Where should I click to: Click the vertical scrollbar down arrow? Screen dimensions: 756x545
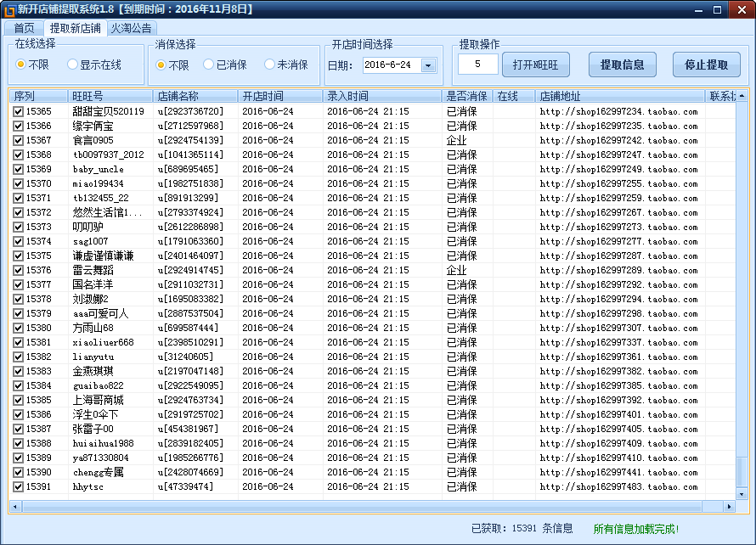(742, 493)
